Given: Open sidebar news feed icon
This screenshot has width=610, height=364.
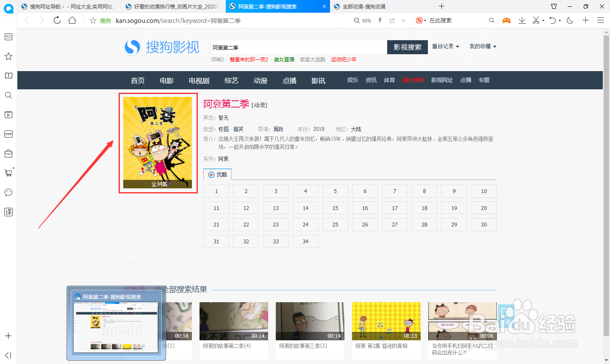Looking at the screenshot, I should 8,37.
